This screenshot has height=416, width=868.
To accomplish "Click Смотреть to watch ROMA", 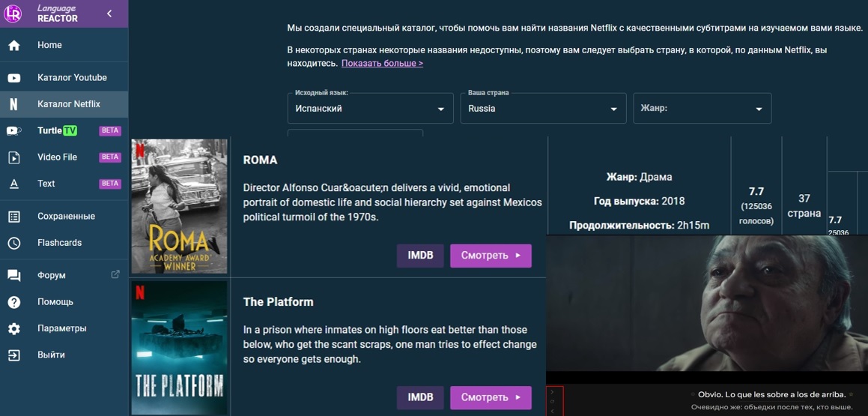I will 491,256.
